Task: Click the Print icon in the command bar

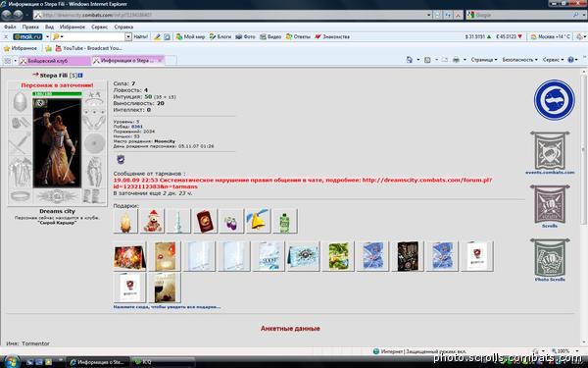Action: [x=456, y=60]
